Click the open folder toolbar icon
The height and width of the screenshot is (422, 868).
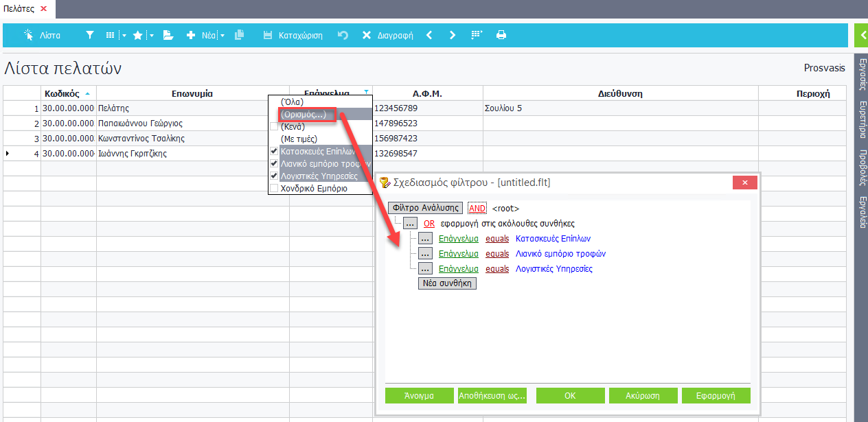pyautogui.click(x=168, y=35)
